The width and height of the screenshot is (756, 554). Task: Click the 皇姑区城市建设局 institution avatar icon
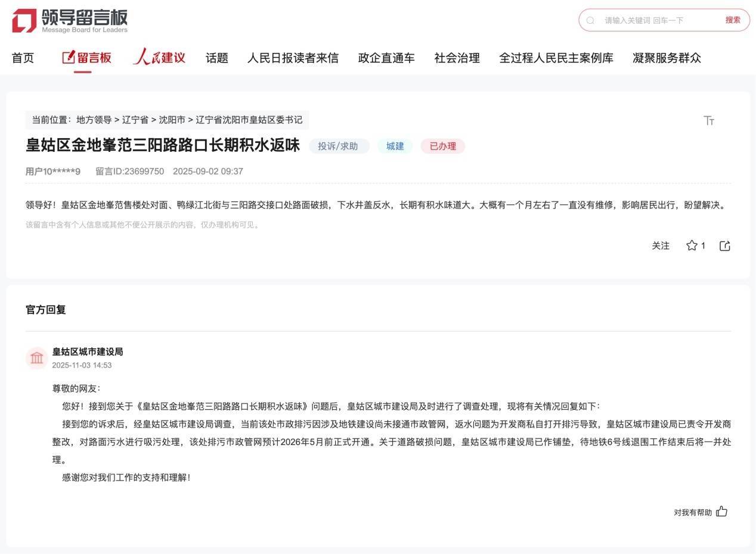37,358
